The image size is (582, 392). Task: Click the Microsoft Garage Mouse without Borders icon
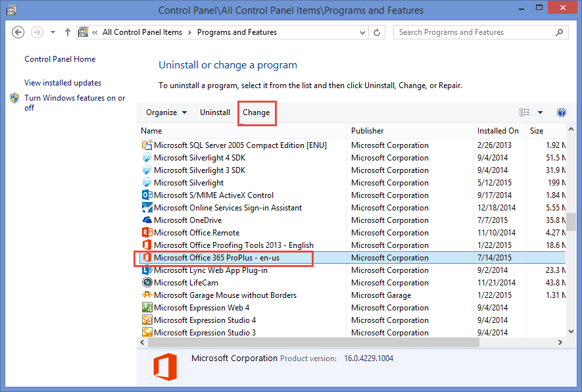147,295
